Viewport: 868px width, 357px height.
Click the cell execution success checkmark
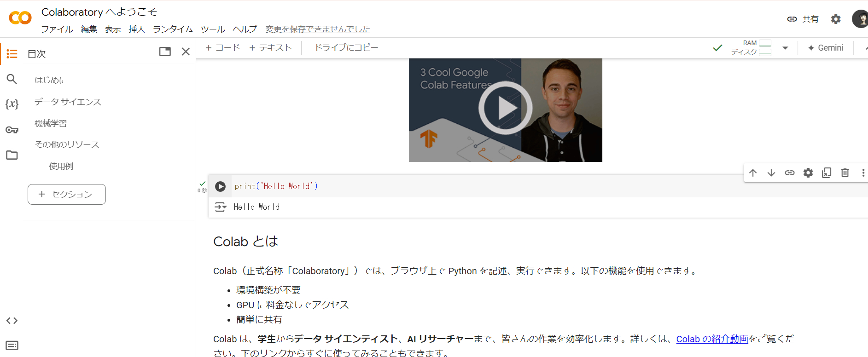click(203, 184)
